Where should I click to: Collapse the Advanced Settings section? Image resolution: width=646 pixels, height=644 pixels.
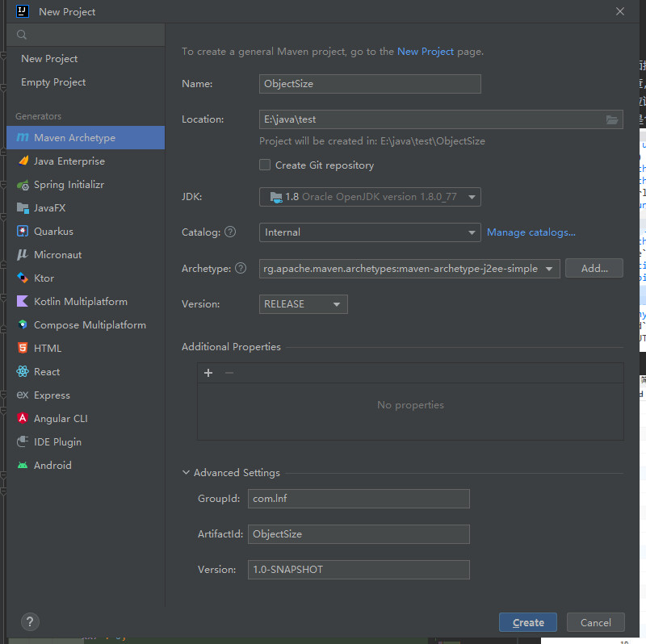[x=187, y=473]
